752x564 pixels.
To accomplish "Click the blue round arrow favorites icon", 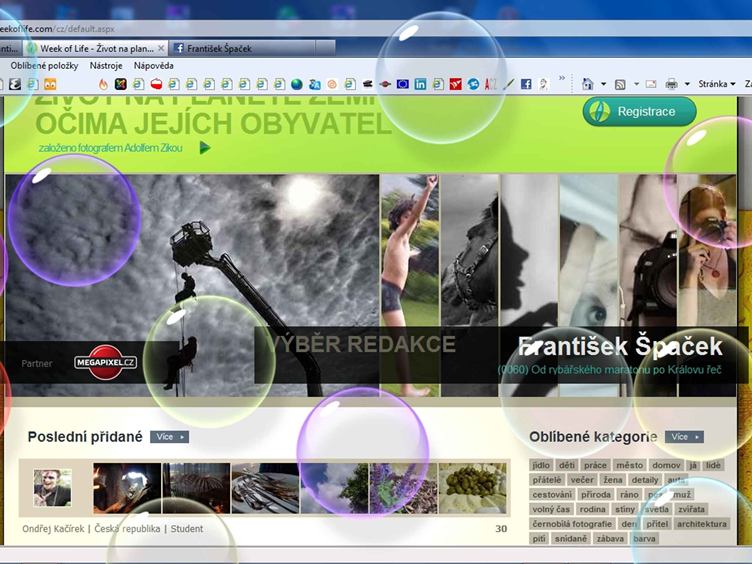I will pyautogui.click(x=473, y=84).
